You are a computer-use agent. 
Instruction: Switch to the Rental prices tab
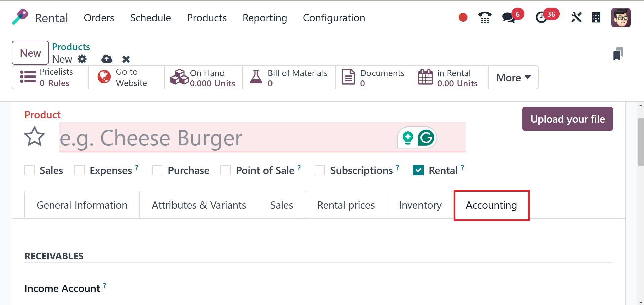click(x=346, y=205)
